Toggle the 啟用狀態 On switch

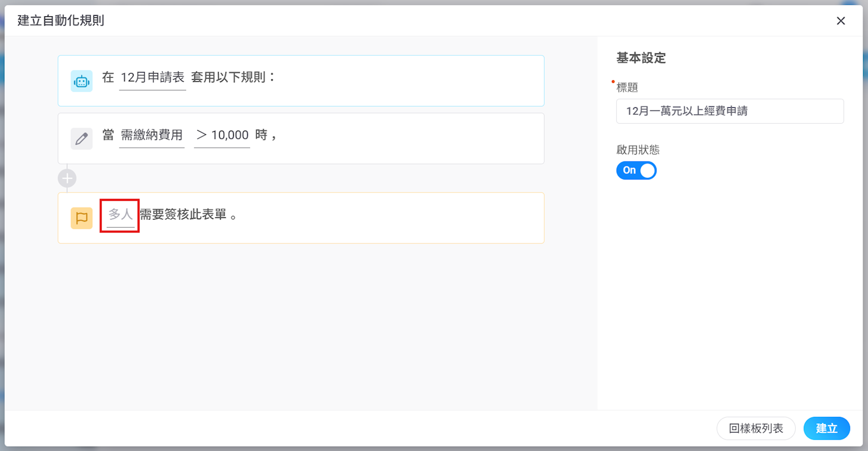pos(636,170)
